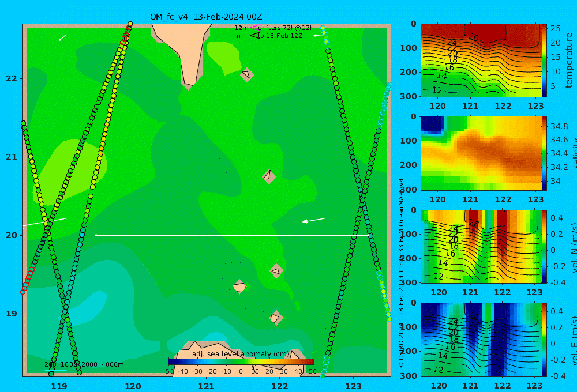Screen dimensions: 577x392
Task: Click the 34.8 value on the salinity colorbar
Action: [x=559, y=126]
